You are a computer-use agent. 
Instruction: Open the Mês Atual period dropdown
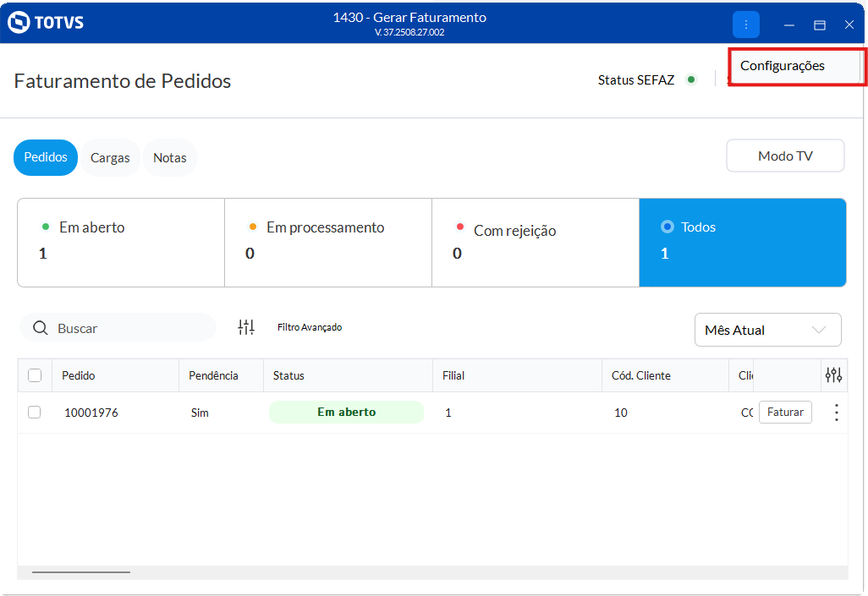(767, 330)
